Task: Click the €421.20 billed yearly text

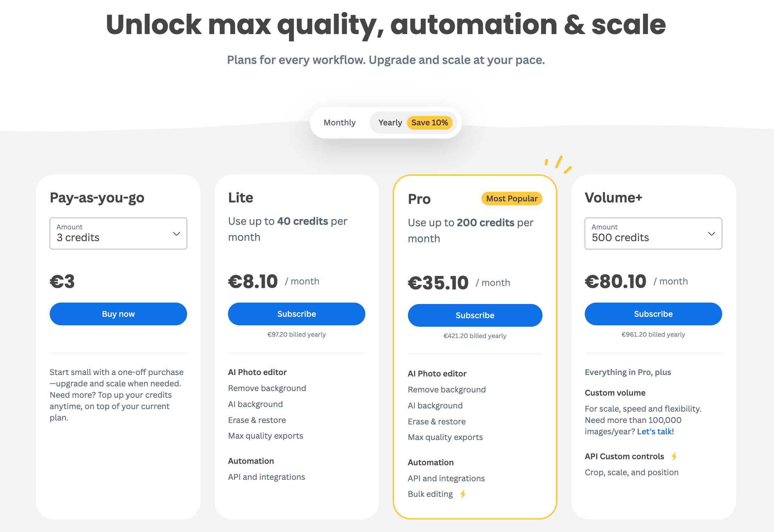Action: pyautogui.click(x=475, y=336)
